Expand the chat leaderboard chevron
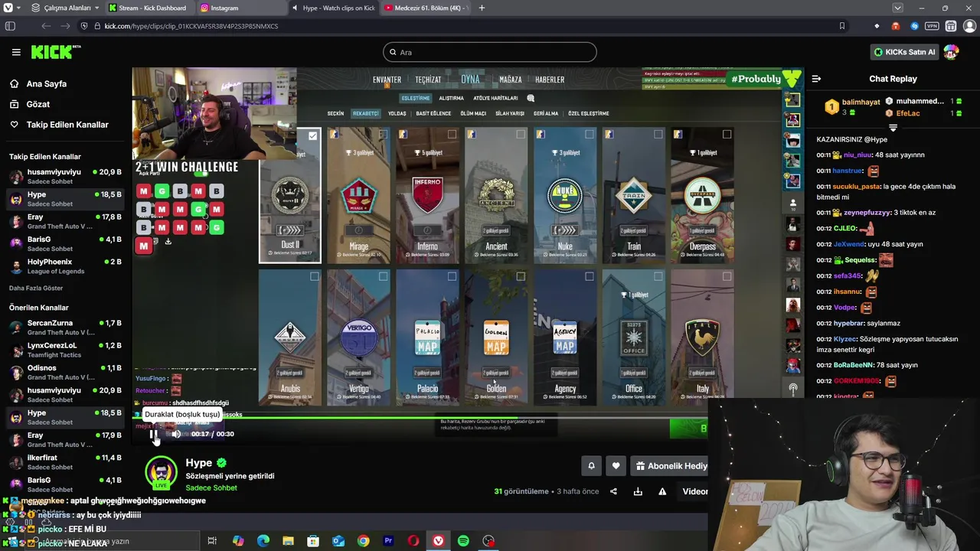The width and height of the screenshot is (980, 551). (893, 128)
